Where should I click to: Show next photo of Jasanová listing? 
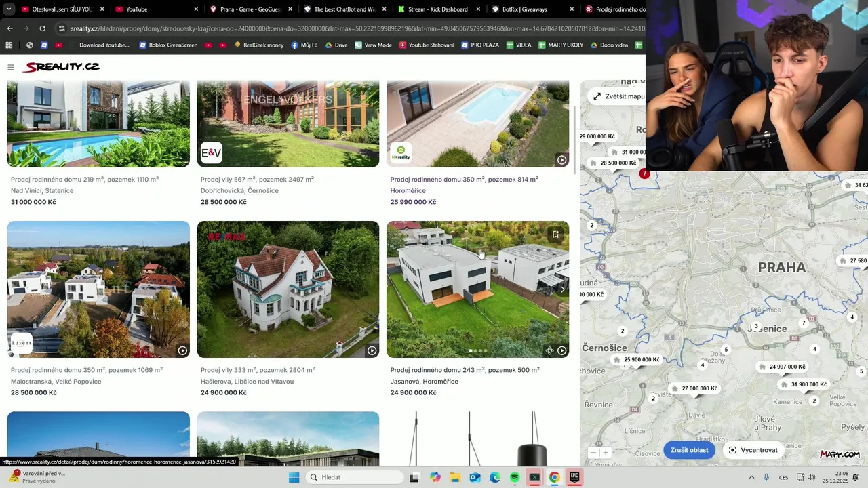[561, 289]
